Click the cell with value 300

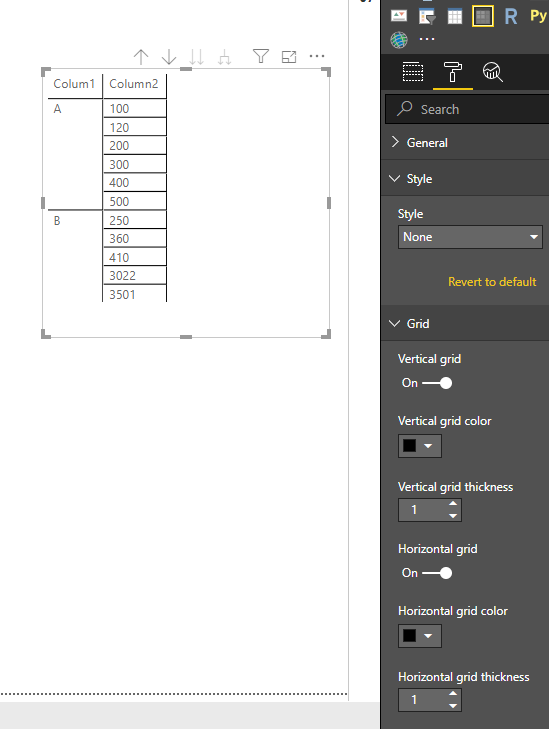[134, 164]
